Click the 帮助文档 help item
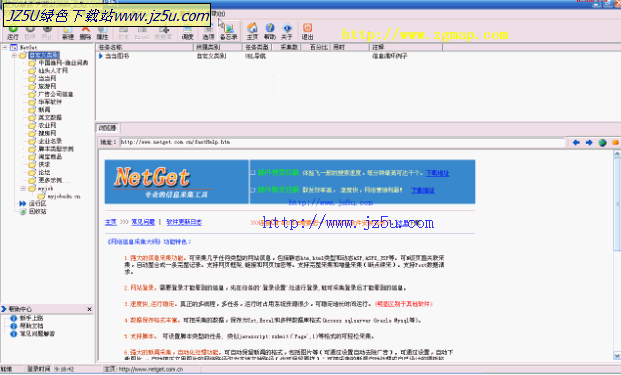This screenshot has height=375, width=621. (31, 326)
